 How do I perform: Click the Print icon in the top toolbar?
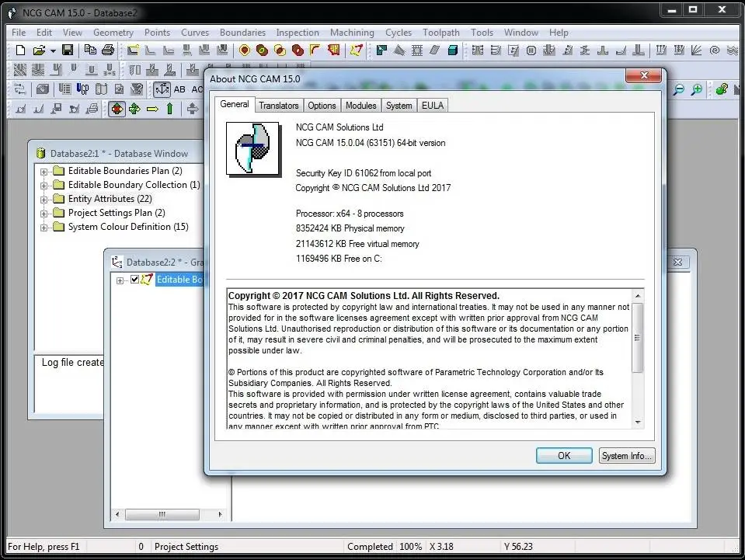pyautogui.click(x=108, y=50)
